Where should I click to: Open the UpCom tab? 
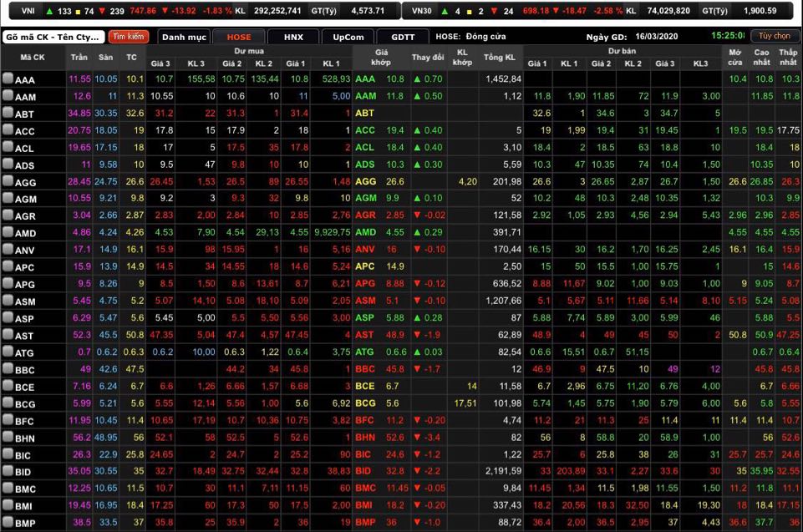click(x=348, y=37)
